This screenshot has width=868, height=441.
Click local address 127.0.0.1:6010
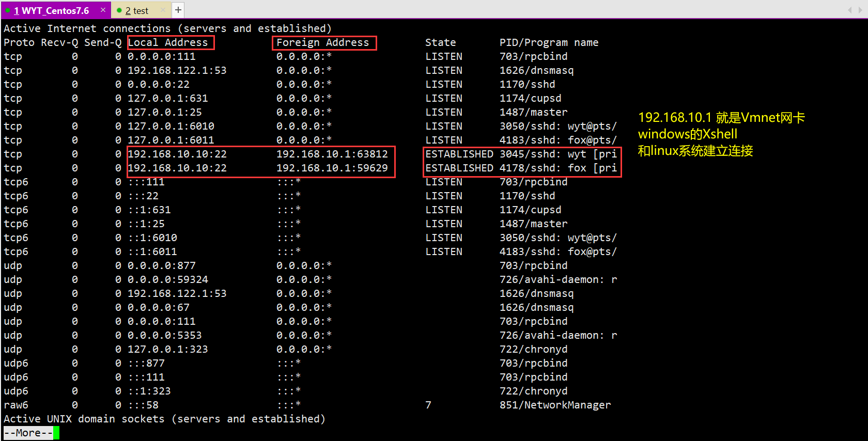click(x=171, y=126)
